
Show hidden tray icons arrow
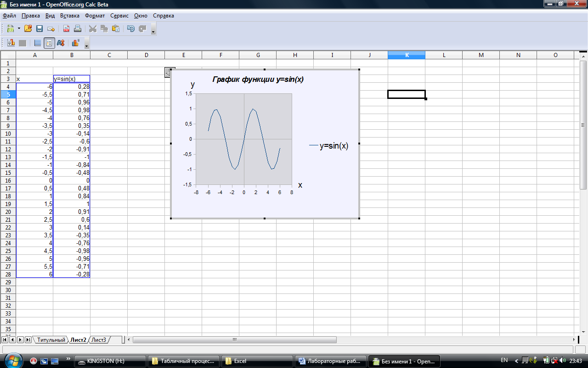(517, 361)
